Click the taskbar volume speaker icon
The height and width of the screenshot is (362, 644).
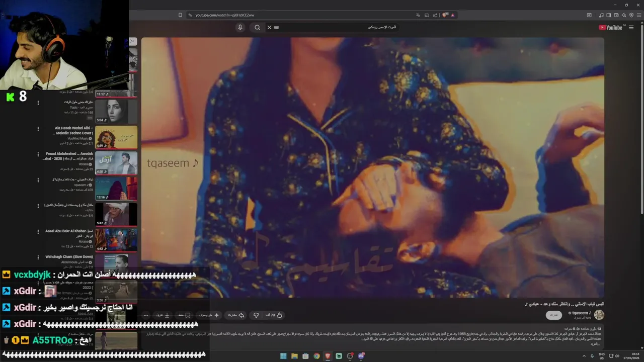point(617,356)
